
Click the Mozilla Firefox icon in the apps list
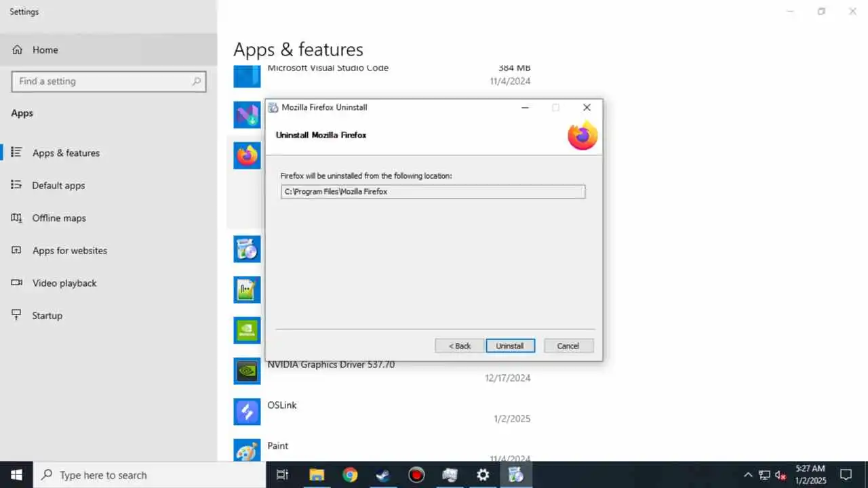click(x=247, y=155)
